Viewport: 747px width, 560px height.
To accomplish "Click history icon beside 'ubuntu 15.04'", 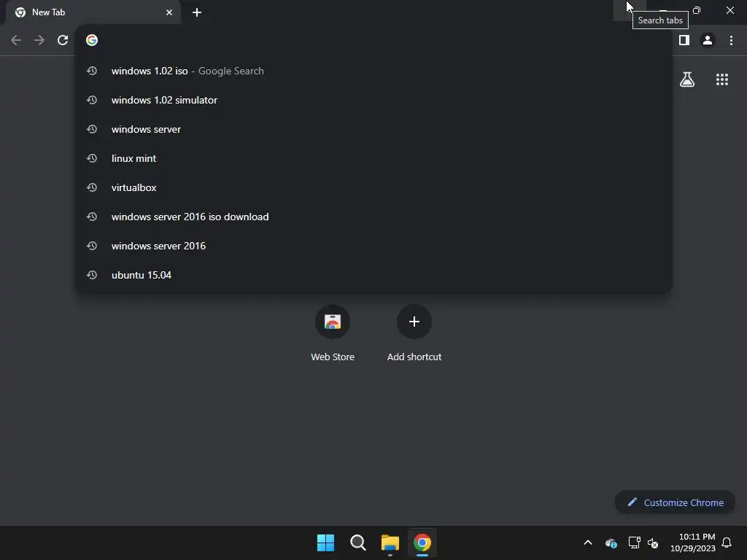I will [92, 275].
